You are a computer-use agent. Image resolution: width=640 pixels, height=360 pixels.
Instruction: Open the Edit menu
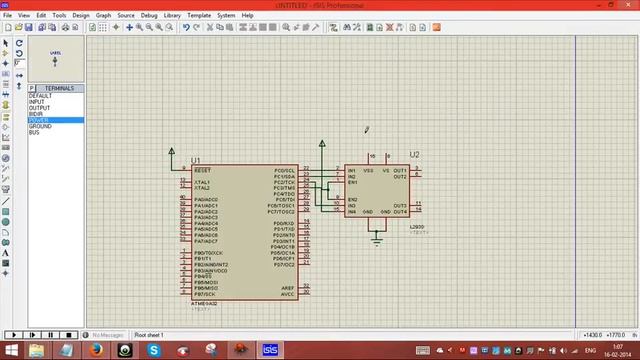coord(41,16)
